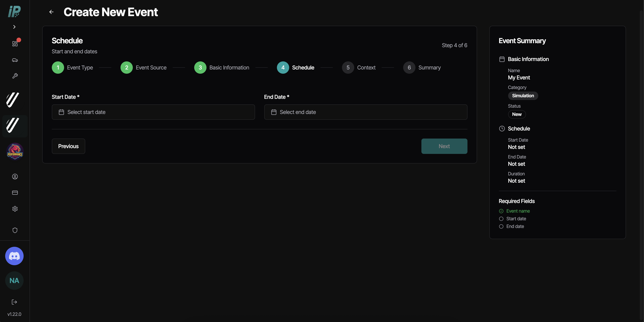Select step 4 Schedule

[x=296, y=68]
